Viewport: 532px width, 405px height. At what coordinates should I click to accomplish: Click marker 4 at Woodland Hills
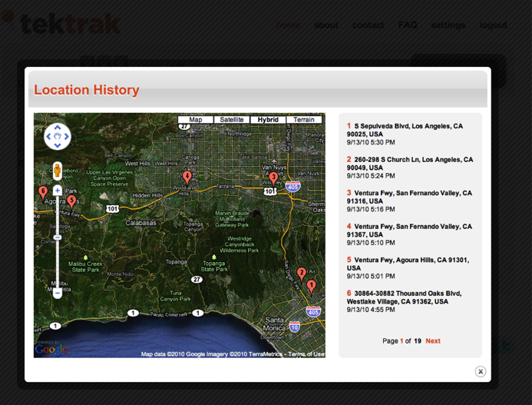pyautogui.click(x=187, y=177)
